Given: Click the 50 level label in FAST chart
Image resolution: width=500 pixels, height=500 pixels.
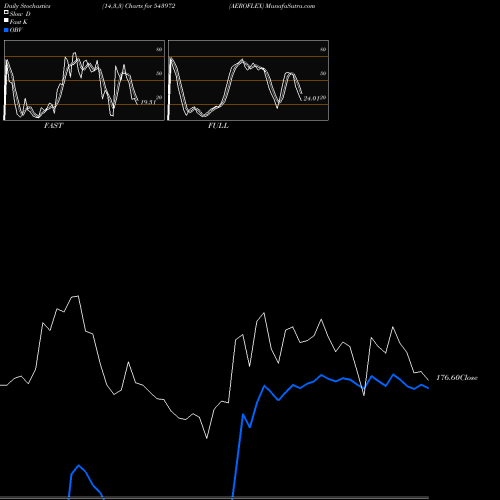Looking at the screenshot, I should pyautogui.click(x=159, y=73).
